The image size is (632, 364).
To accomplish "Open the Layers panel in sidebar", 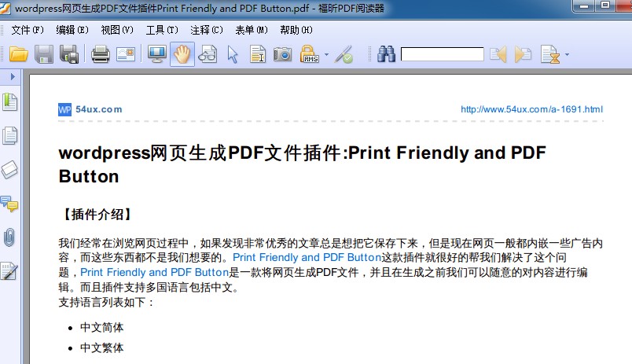I will coord(10,169).
